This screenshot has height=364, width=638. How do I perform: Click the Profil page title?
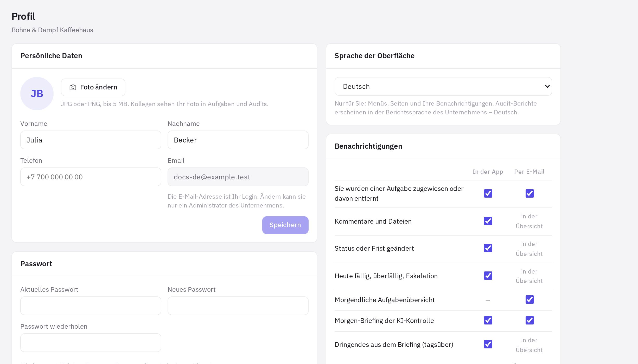23,16
